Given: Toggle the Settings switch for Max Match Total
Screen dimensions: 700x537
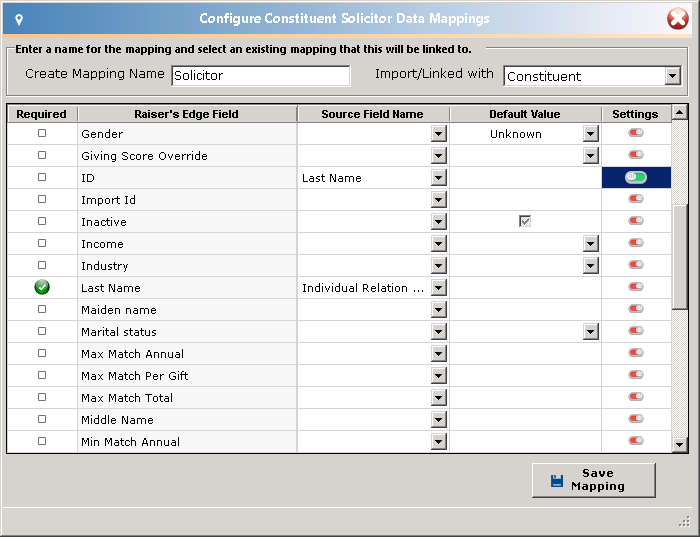Looking at the screenshot, I should point(636,397).
